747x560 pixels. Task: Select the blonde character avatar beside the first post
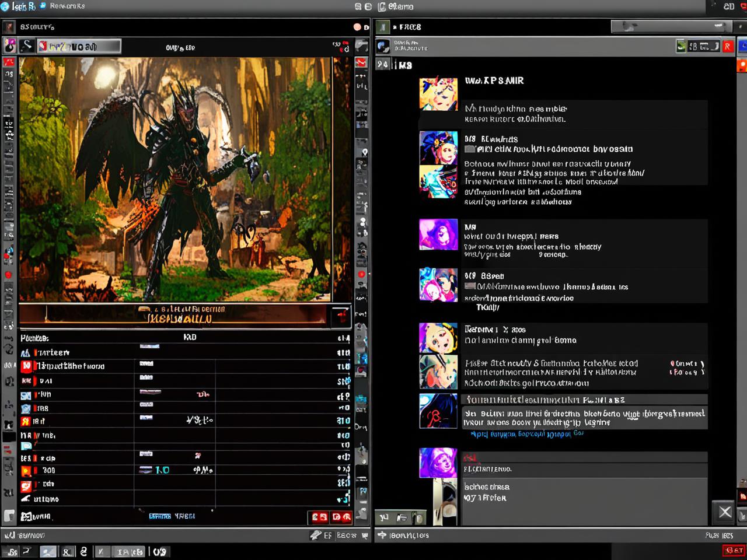click(x=438, y=94)
